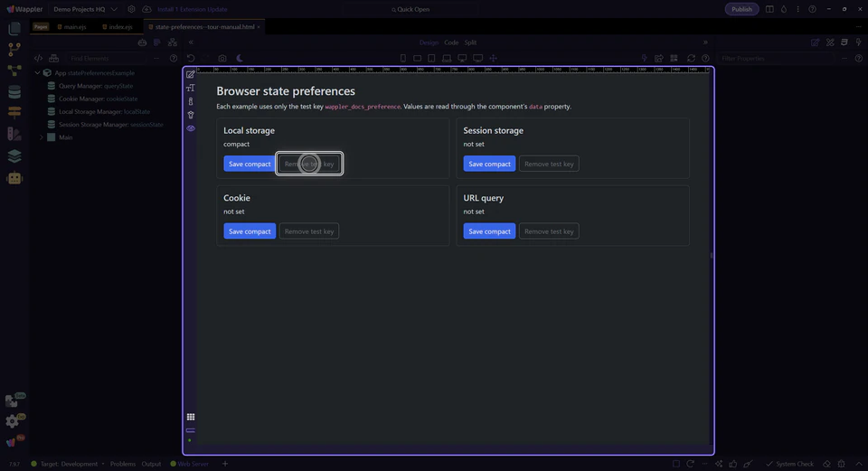Switch to the Design view tab
This screenshot has width=868, height=471.
pyautogui.click(x=429, y=42)
